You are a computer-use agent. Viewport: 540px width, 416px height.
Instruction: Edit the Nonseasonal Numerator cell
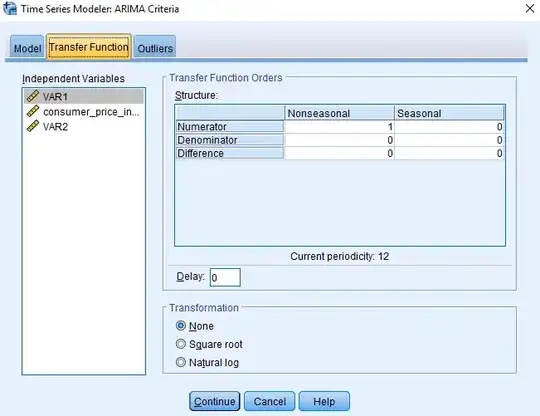coord(339,127)
